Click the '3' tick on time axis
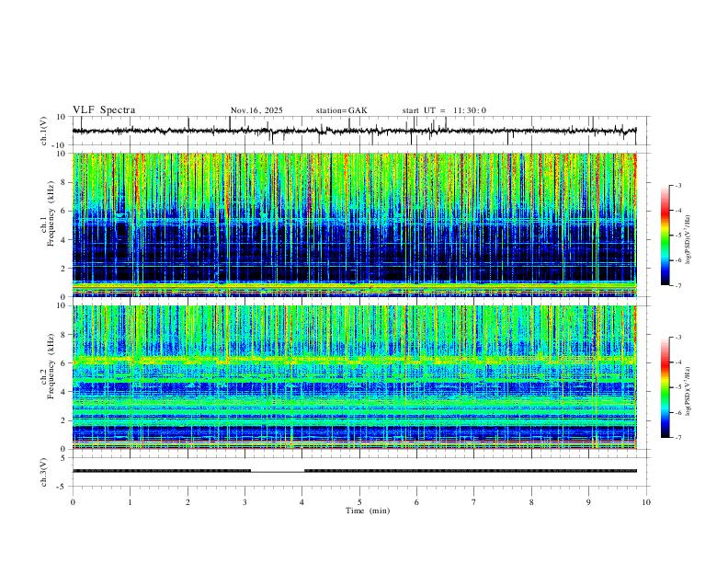This screenshot has height=563, width=728. 245,502
